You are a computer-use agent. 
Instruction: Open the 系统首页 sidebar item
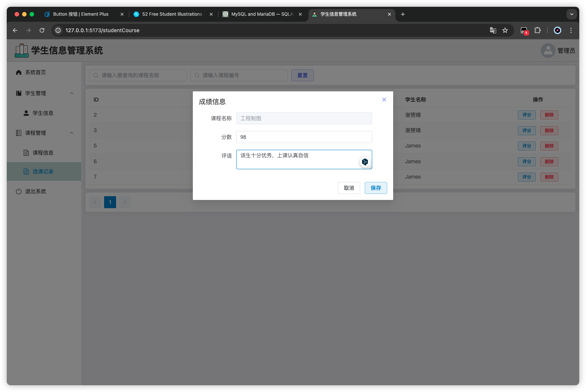tap(44, 72)
